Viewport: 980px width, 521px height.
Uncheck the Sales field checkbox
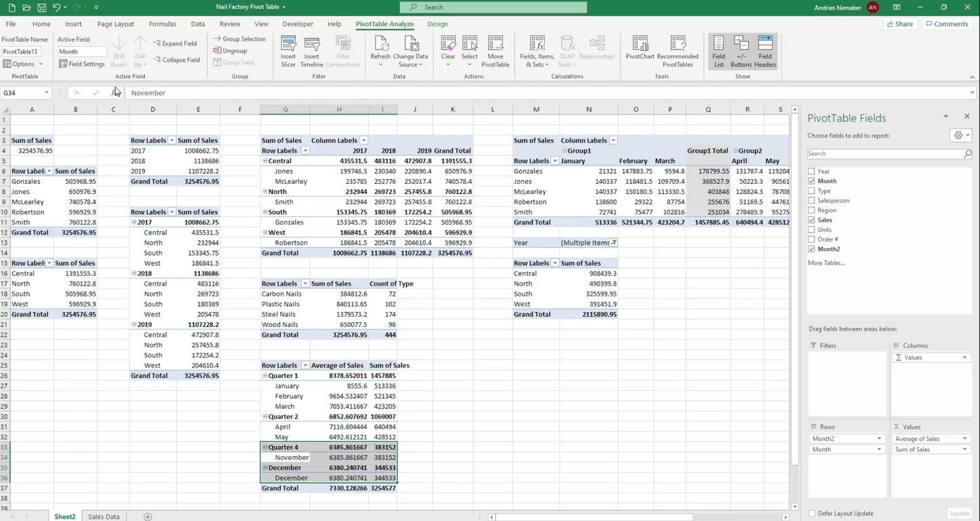click(812, 220)
